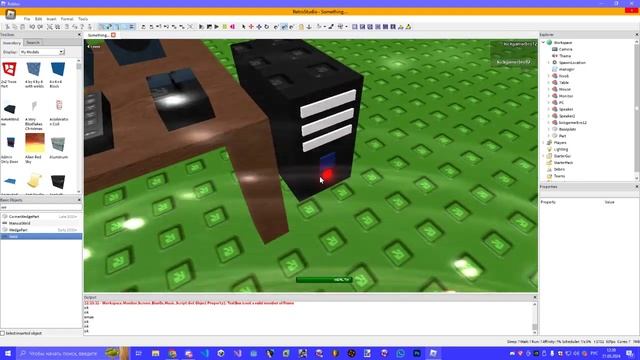Close the Properties panel

637,187
